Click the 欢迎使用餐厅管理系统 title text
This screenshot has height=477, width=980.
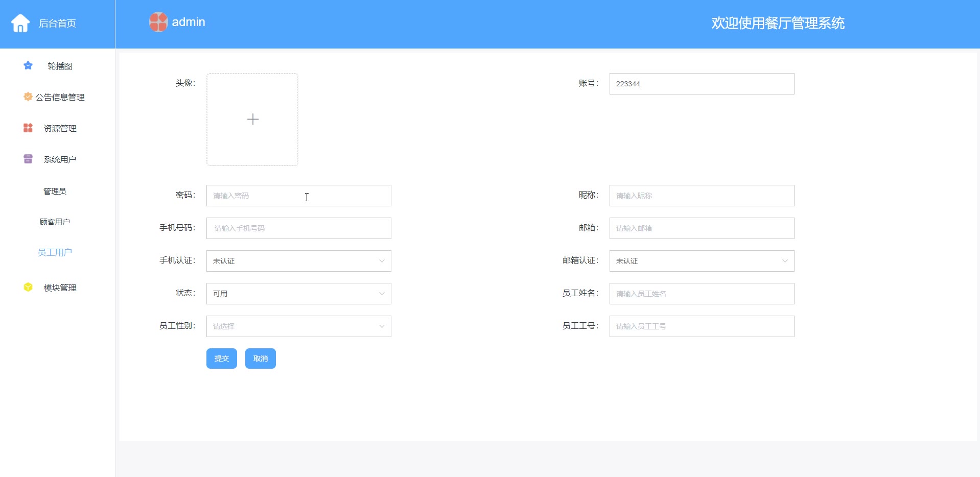(778, 23)
